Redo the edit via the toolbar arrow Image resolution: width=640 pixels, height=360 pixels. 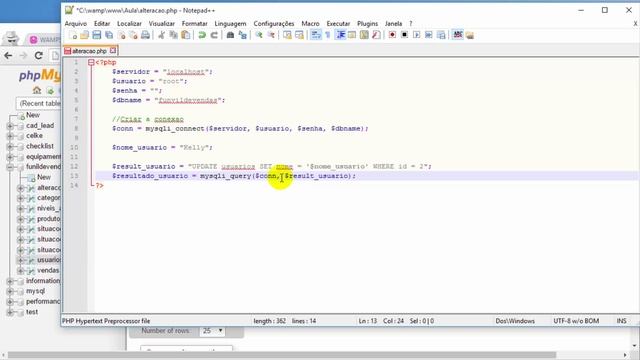pos(214,35)
